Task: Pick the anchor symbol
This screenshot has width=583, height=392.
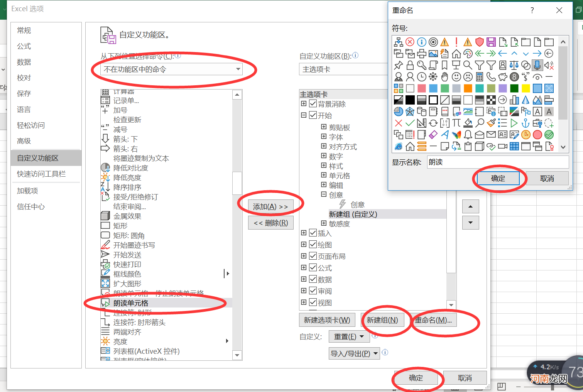Action: tap(526, 123)
